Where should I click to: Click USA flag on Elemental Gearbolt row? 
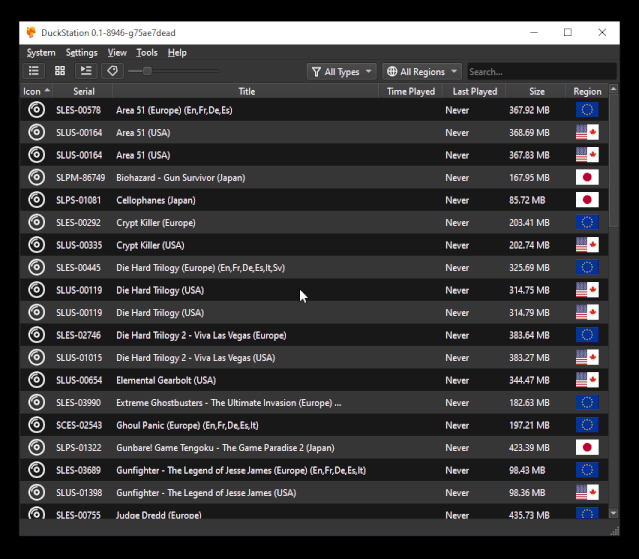[587, 380]
